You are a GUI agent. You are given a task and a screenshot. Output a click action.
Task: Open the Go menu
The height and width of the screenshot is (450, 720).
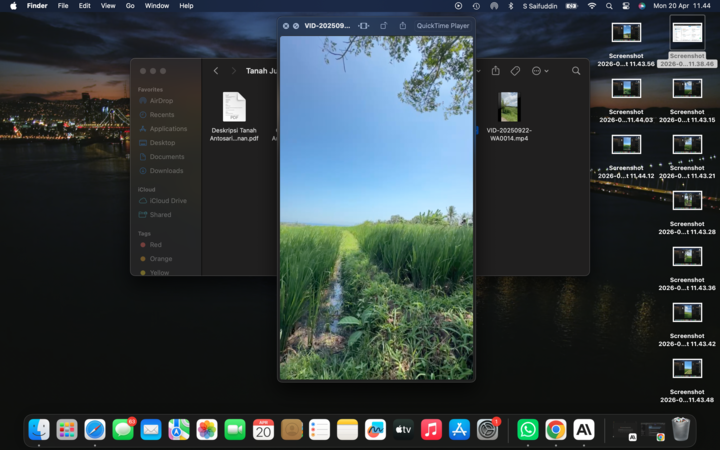click(130, 6)
